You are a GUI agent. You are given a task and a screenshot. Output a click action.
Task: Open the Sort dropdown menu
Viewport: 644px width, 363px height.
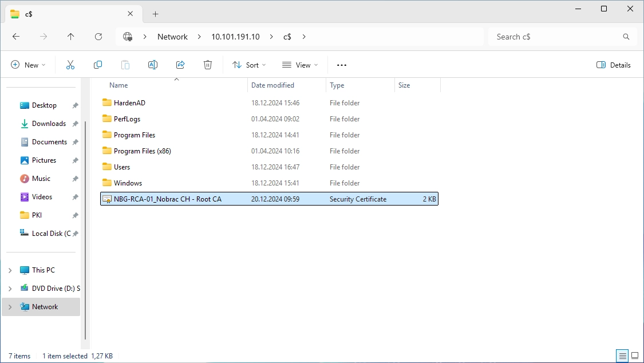[249, 65]
